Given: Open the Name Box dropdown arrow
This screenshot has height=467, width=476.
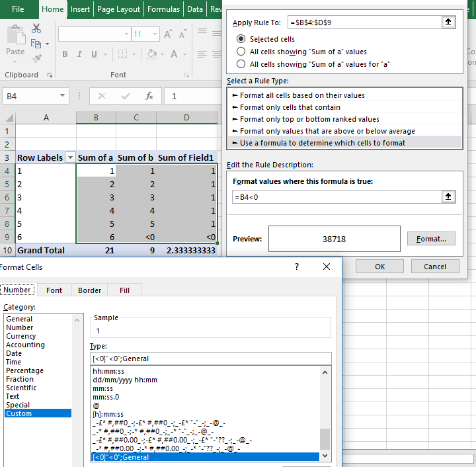Looking at the screenshot, I should pos(62,96).
